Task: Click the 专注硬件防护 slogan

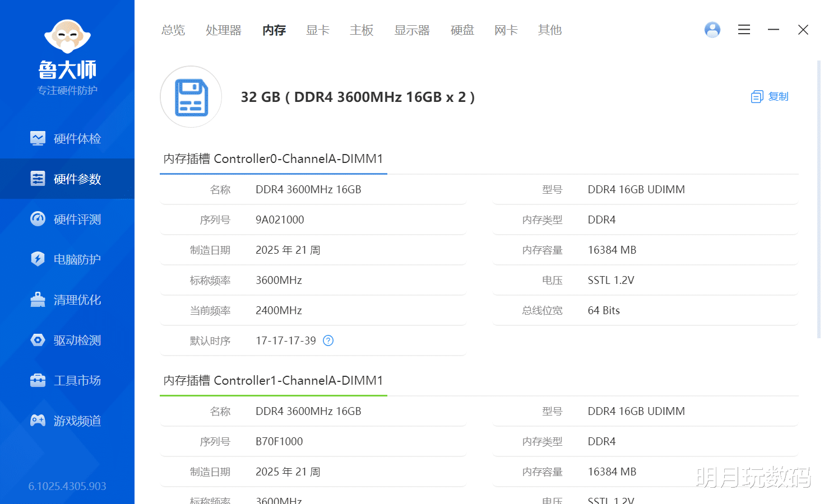Action: 67,90
